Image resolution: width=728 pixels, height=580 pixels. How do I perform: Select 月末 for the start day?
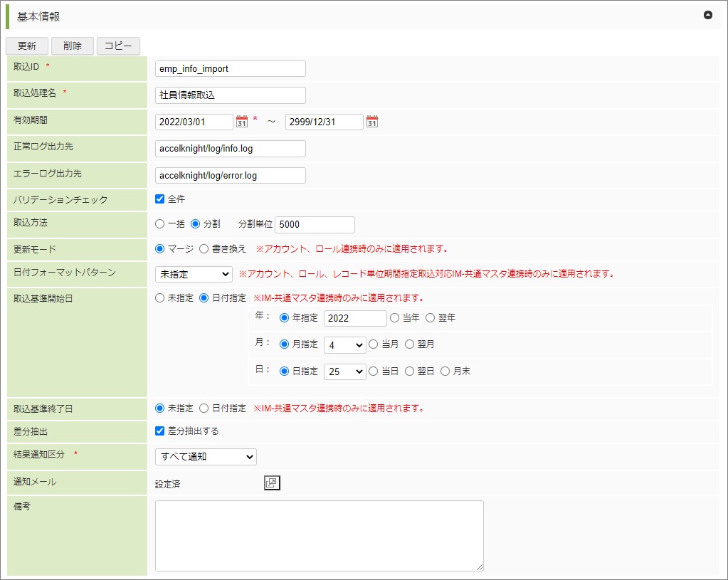tap(445, 371)
